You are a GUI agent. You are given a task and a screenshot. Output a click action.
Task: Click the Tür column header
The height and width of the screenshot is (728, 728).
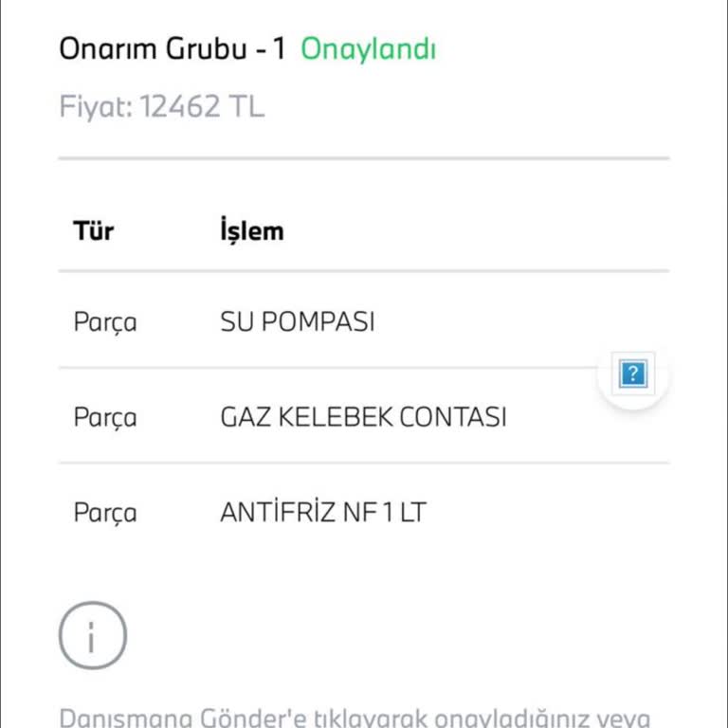pyautogui.click(x=93, y=230)
